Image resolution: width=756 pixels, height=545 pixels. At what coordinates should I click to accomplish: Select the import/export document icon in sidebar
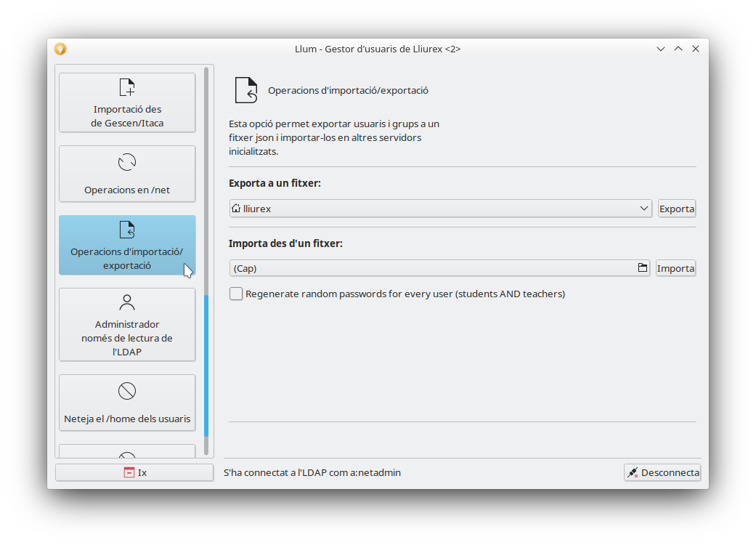(127, 230)
